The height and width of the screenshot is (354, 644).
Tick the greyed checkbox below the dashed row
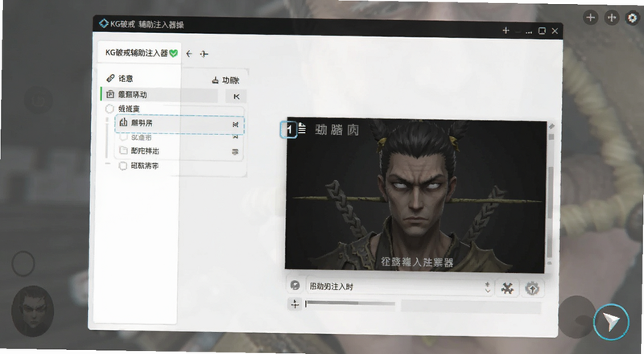[x=123, y=137]
